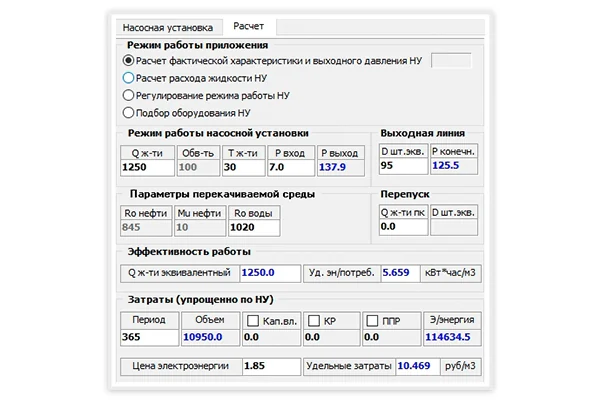Focus the Р вход field showing 7.0
600x400 pixels.
tap(291, 167)
